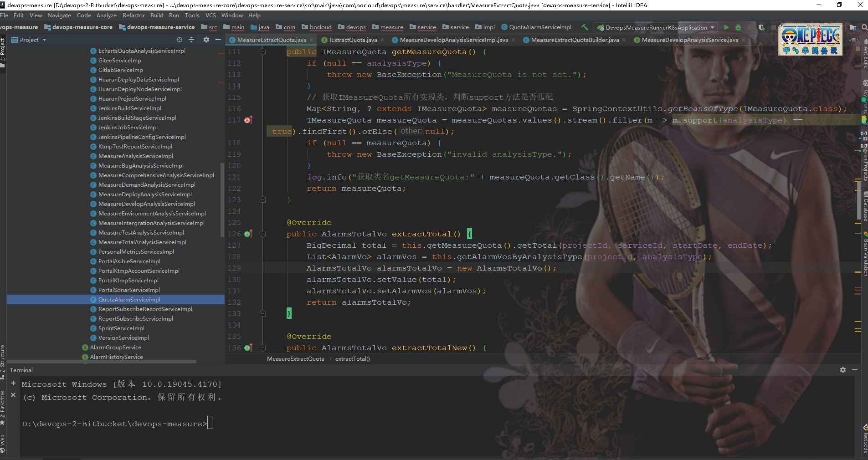
Task: Click the override gutter icon on line 126
Action: pos(248,234)
